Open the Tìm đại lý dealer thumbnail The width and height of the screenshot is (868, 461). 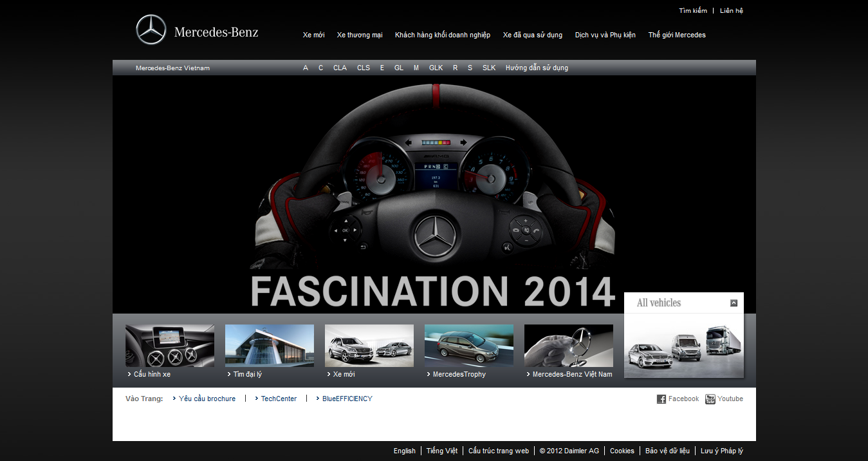(x=270, y=346)
